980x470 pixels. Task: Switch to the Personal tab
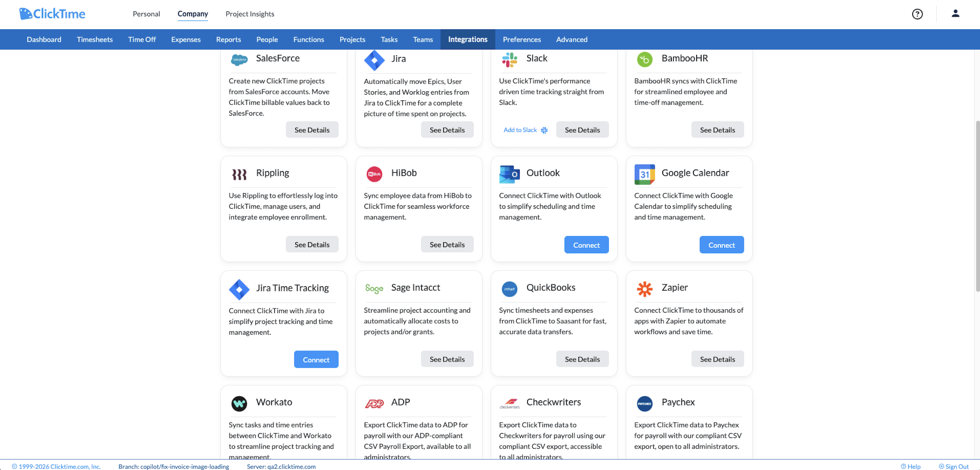point(146,14)
